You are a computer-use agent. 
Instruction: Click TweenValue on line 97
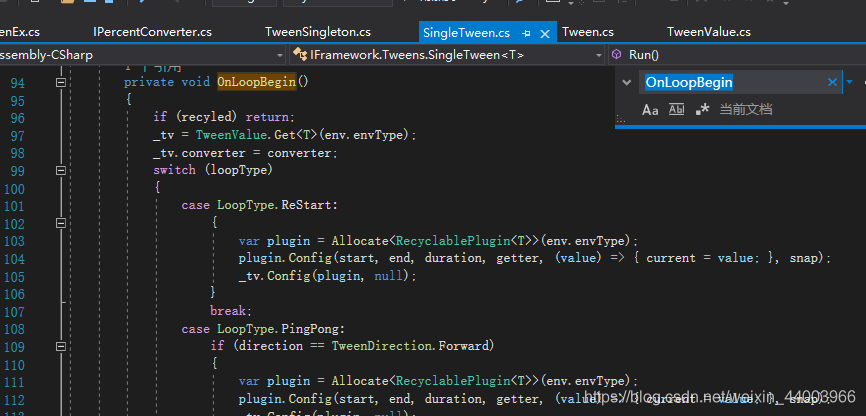coord(231,135)
